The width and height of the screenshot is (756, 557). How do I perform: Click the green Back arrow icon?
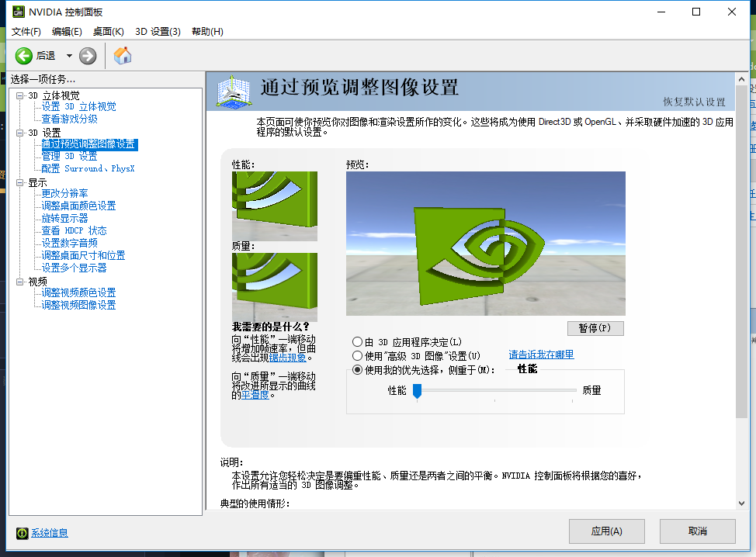pyautogui.click(x=23, y=56)
